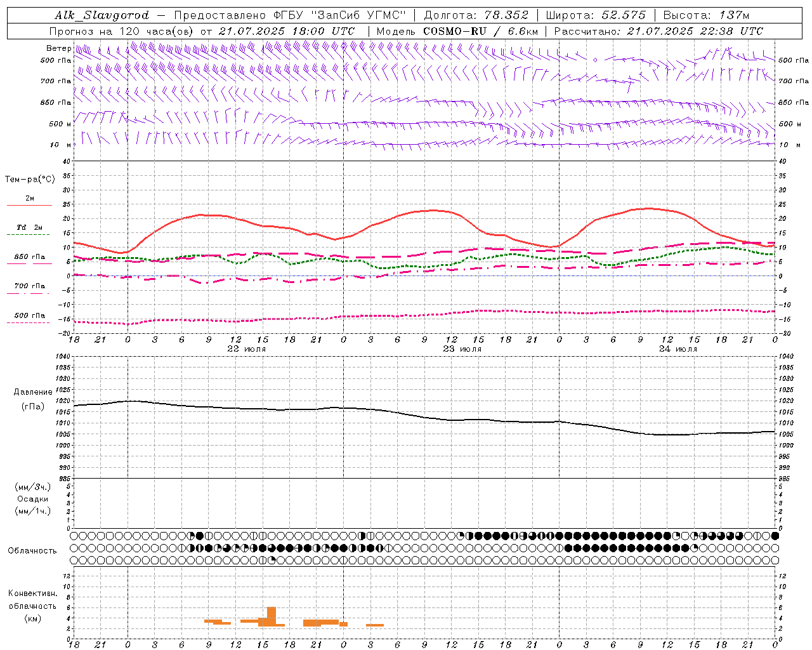
Task: Select the 22 июля date label
Action: pos(246,349)
